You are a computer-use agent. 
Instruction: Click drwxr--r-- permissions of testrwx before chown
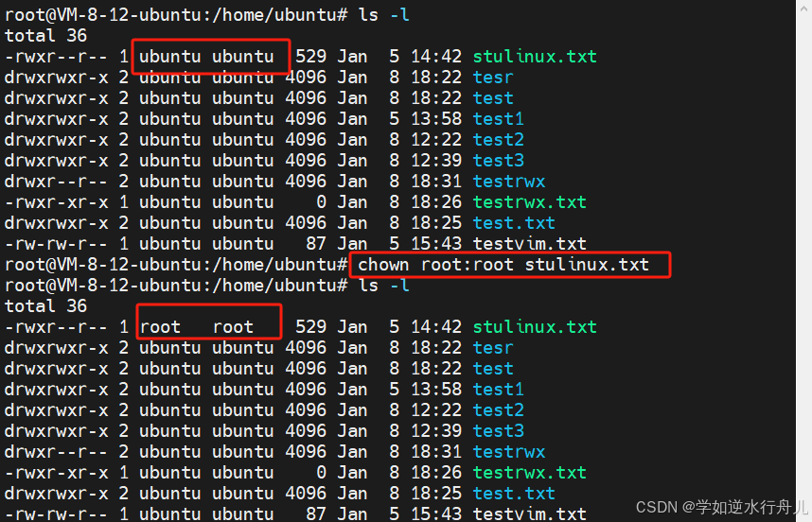pos(56,182)
